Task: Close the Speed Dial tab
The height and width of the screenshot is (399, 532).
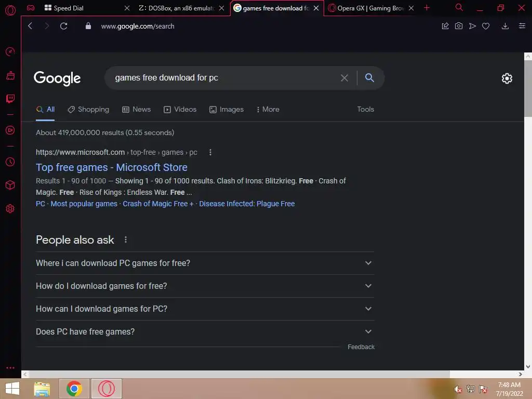Action: 127,8
